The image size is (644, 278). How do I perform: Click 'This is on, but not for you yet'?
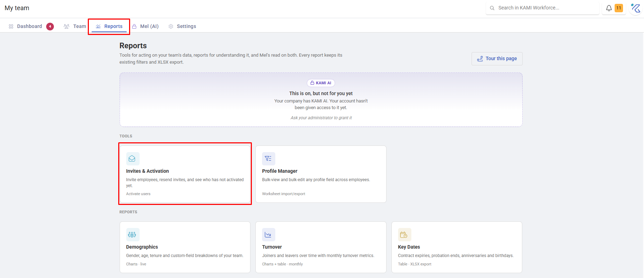321,93
